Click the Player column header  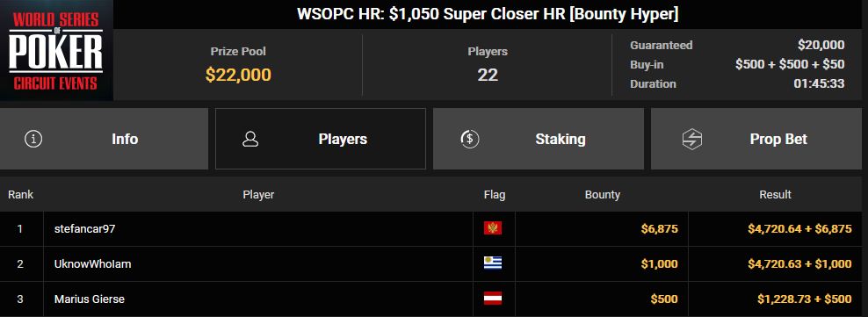[x=258, y=195]
